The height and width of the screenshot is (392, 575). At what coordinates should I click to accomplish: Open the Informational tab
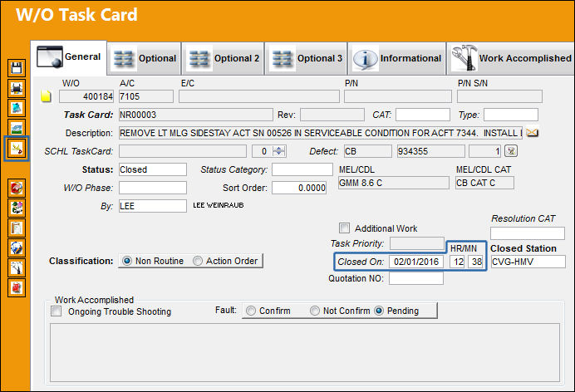[397, 59]
